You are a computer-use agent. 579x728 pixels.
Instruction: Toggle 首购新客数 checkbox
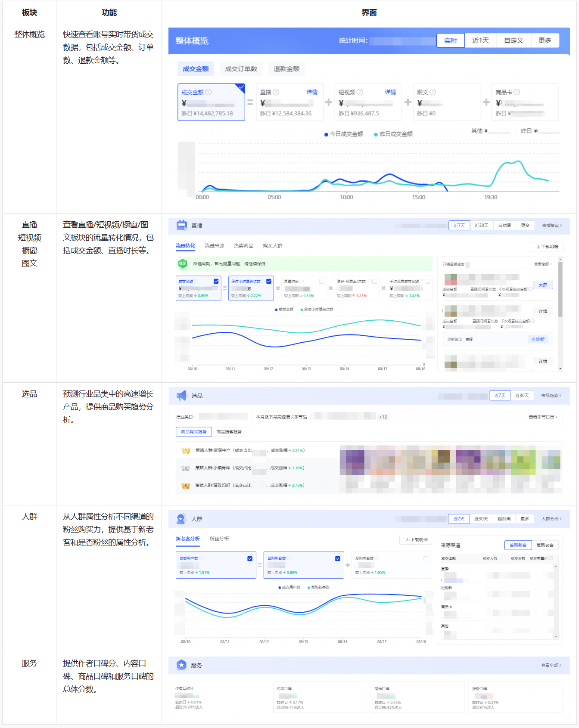pyautogui.click(x=338, y=558)
